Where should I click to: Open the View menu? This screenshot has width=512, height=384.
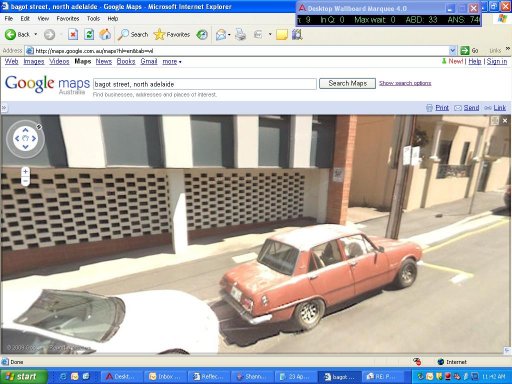tap(43, 19)
